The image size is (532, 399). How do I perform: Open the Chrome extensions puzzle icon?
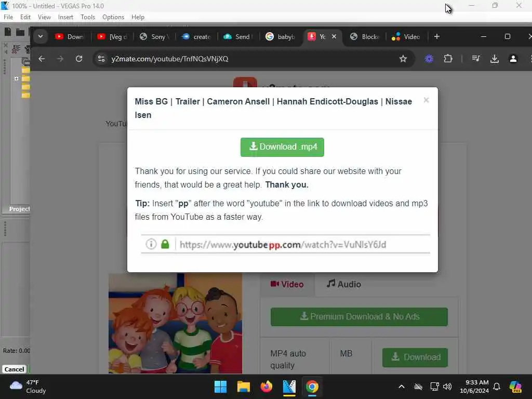(448, 59)
